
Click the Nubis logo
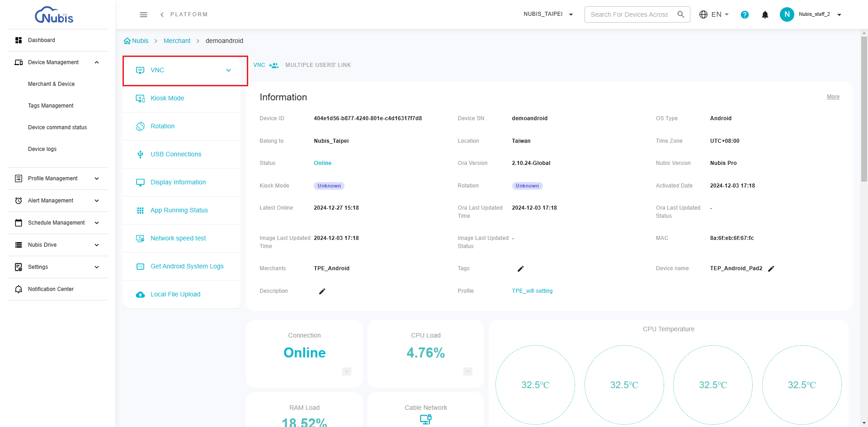pyautogui.click(x=54, y=14)
